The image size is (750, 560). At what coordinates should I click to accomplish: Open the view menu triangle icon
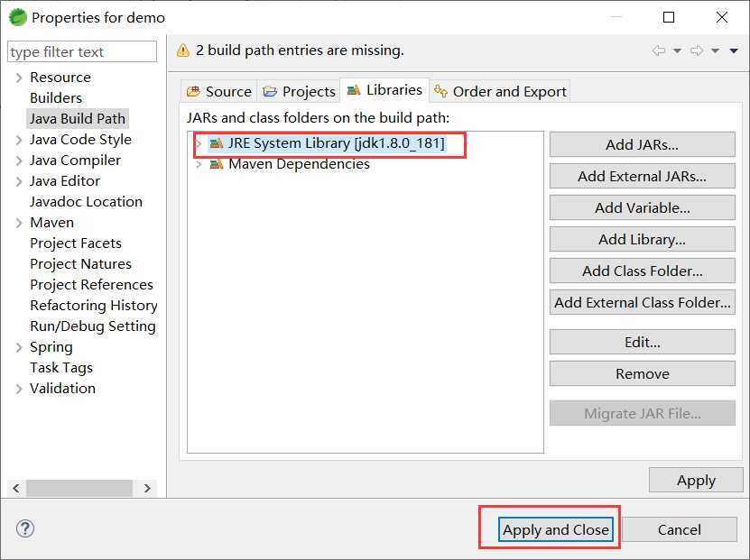[x=734, y=50]
